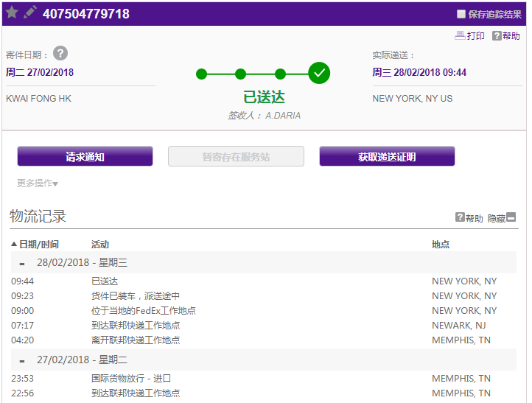Click the 09:44 已送达 log row
The height and width of the screenshot is (403, 532).
[264, 281]
